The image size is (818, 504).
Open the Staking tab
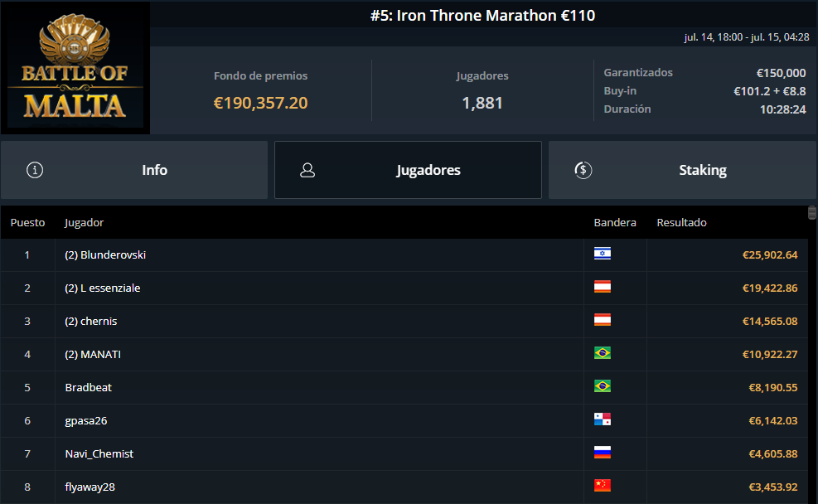click(682, 170)
